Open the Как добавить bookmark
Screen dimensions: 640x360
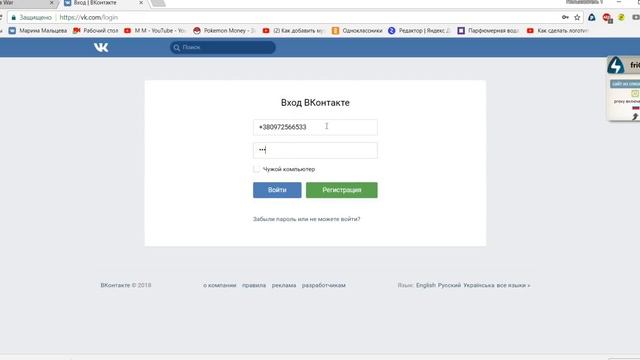(293, 31)
